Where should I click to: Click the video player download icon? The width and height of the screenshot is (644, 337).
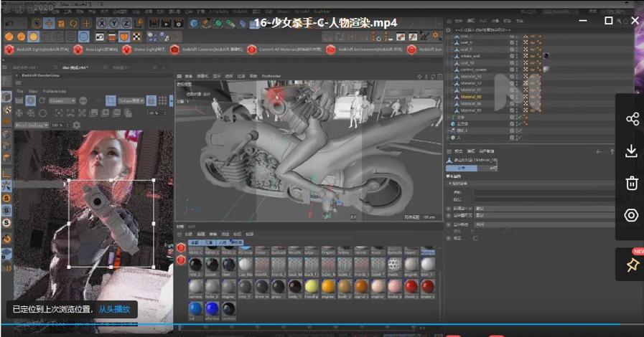(631, 151)
